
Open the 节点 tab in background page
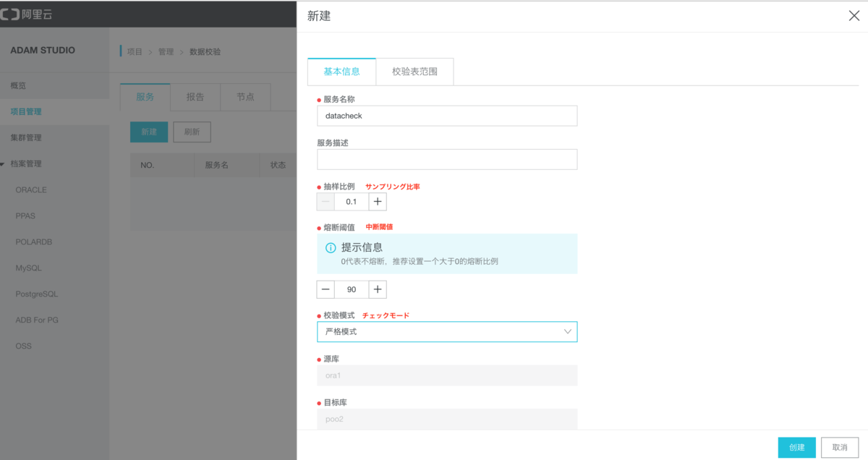coord(245,97)
